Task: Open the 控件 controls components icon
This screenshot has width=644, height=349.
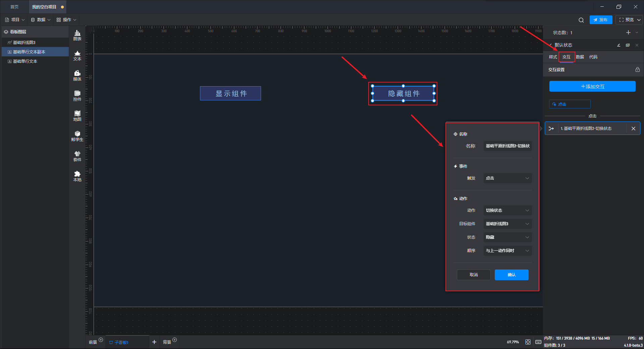Action: (x=77, y=96)
